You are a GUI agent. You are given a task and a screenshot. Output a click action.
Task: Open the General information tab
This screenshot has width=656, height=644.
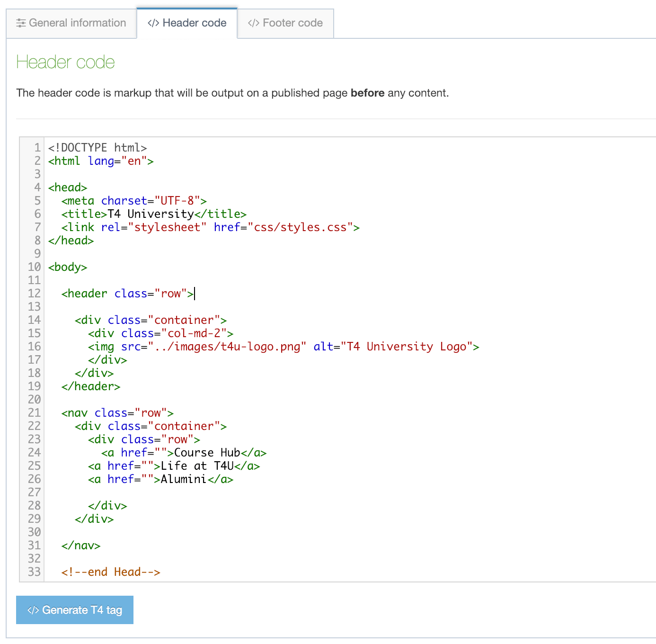pos(71,23)
